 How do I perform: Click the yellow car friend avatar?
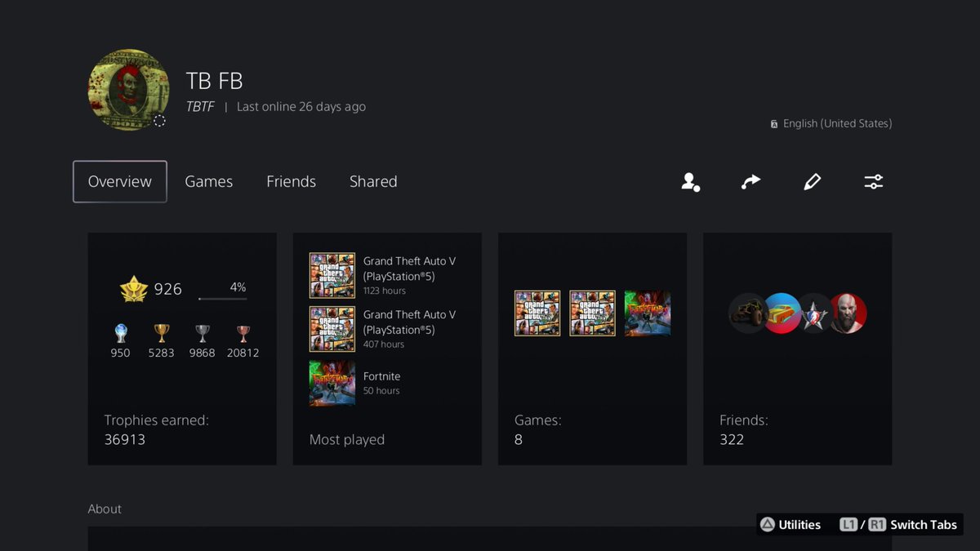click(x=782, y=313)
